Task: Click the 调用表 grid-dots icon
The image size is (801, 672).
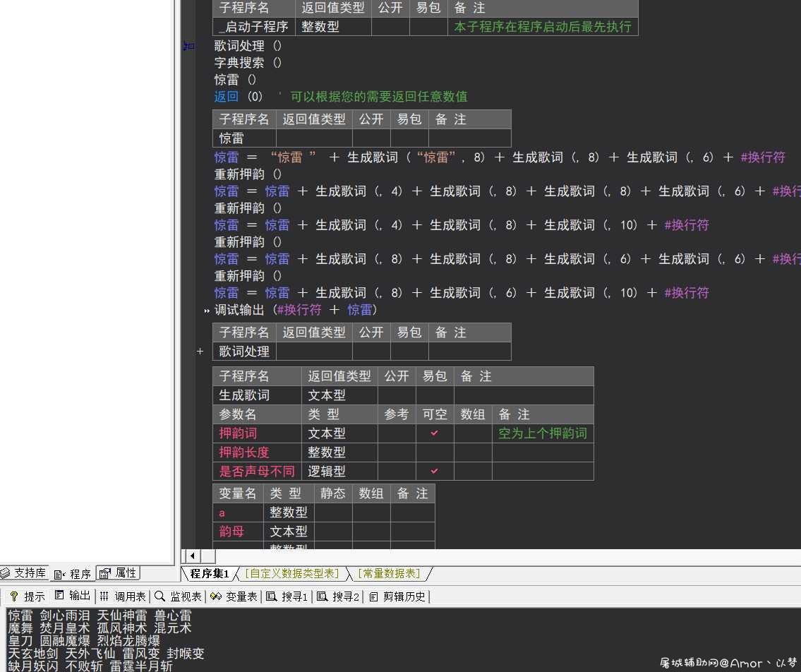Action: pos(104,596)
